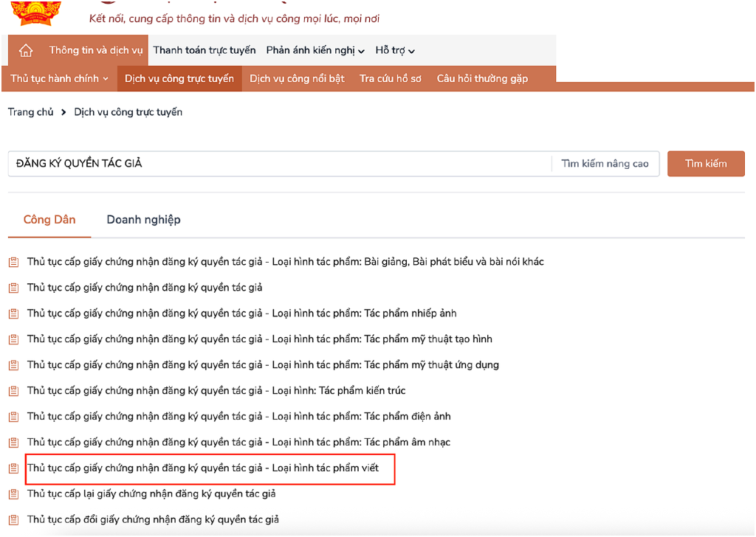Click the national emblem logo
This screenshot has width=756, height=537.
pos(36,13)
